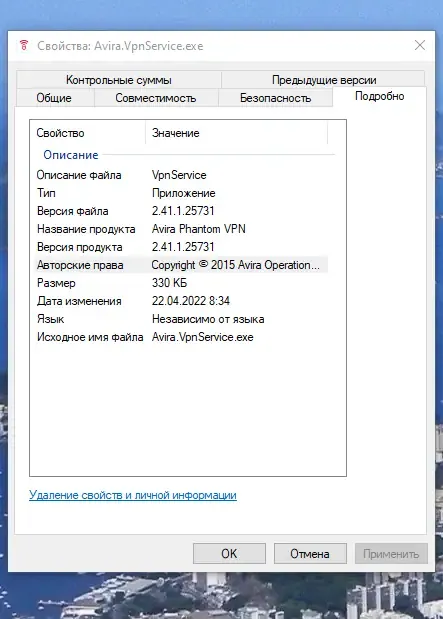Click the 330 КБ value
The image size is (443, 619).
click(x=169, y=283)
